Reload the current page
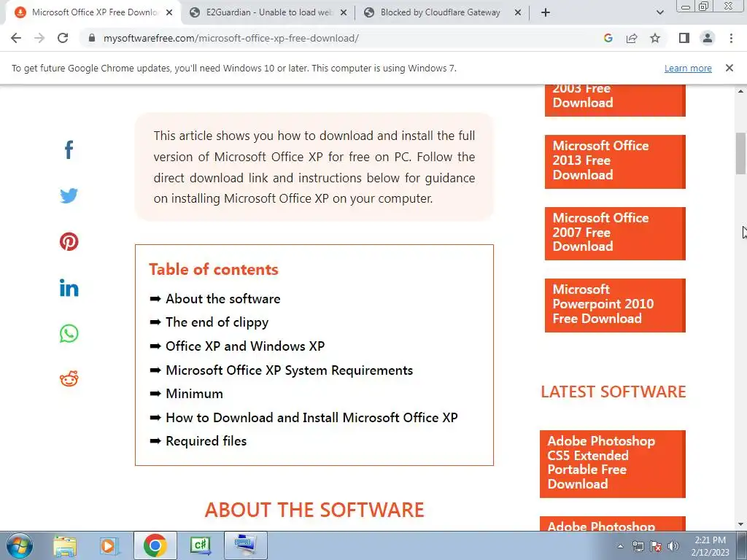The height and width of the screenshot is (560, 747). pyautogui.click(x=63, y=38)
